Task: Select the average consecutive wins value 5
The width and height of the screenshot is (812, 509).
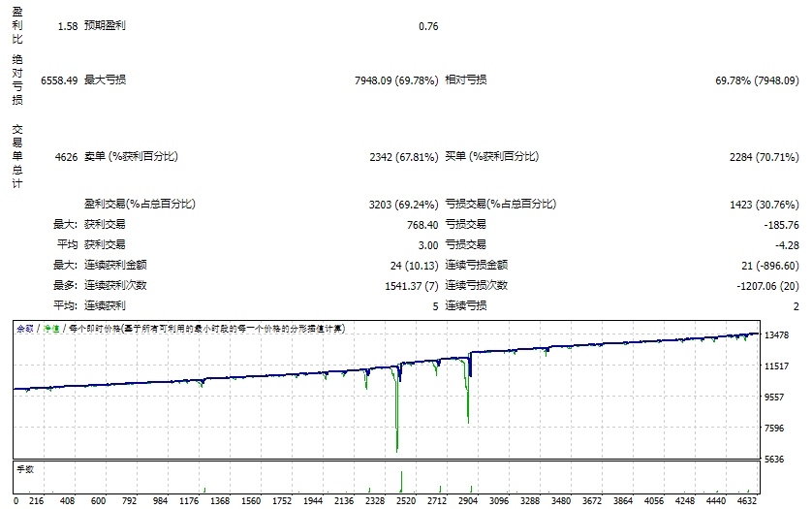Action: click(435, 306)
